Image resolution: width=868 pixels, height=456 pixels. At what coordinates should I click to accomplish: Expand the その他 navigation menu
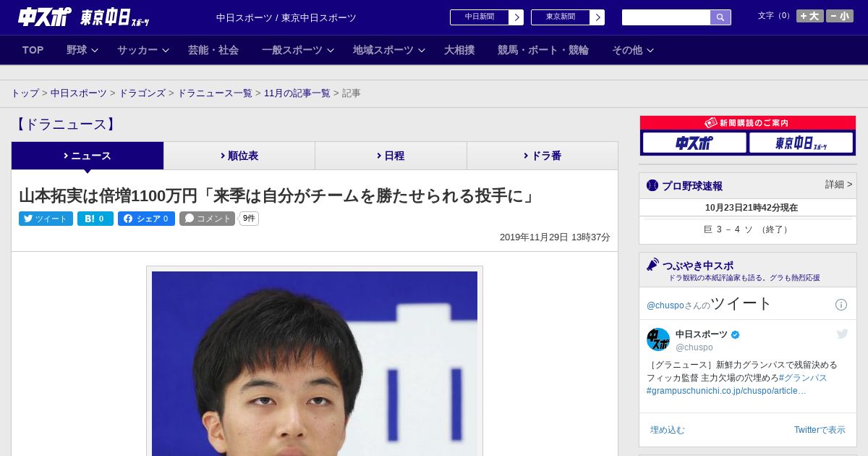coord(633,50)
